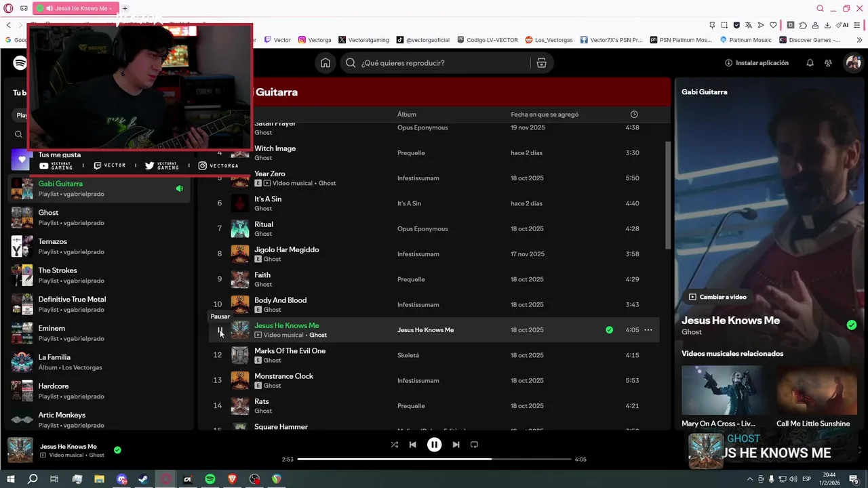Open the Vectoratgaming bookmark
This screenshot has width=868, height=488.
(364, 40)
